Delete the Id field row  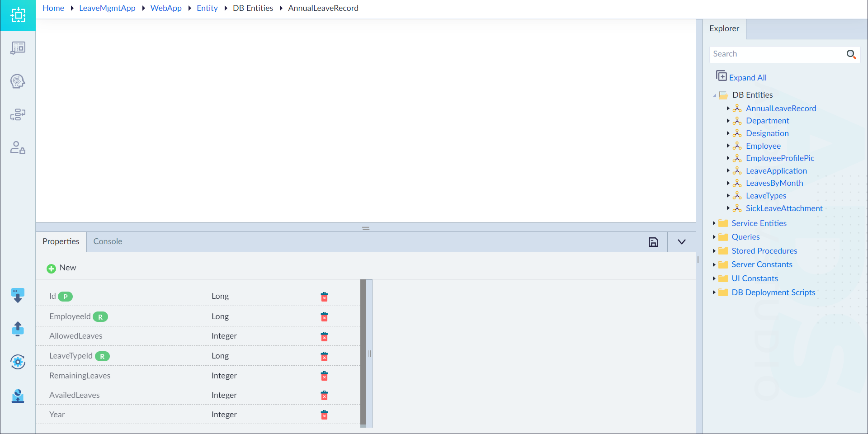pos(324,297)
